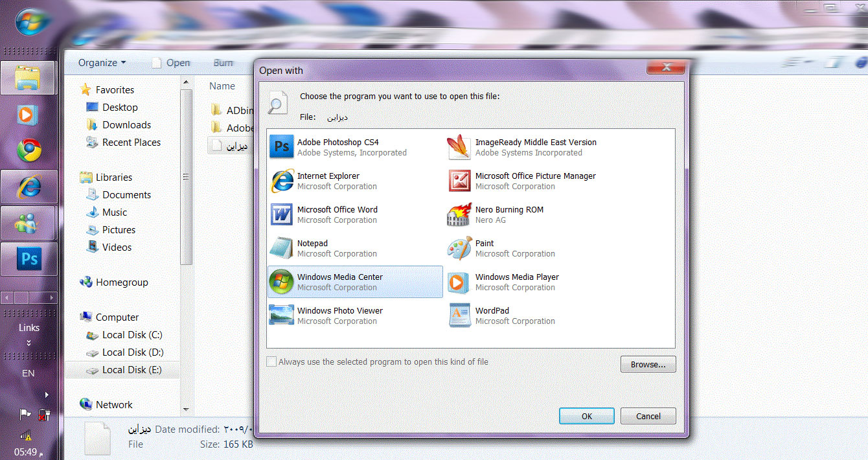This screenshot has width=868, height=460.
Task: Click the power tray icon
Action: tap(43, 414)
